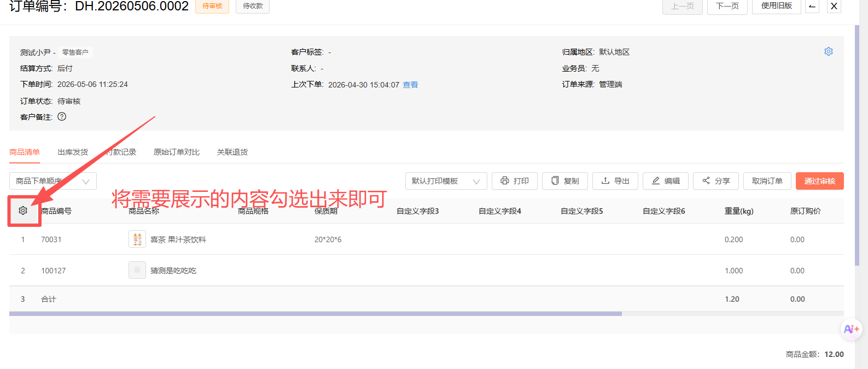Click the 默认地区 region value
The height and width of the screenshot is (369, 868).
pos(614,52)
